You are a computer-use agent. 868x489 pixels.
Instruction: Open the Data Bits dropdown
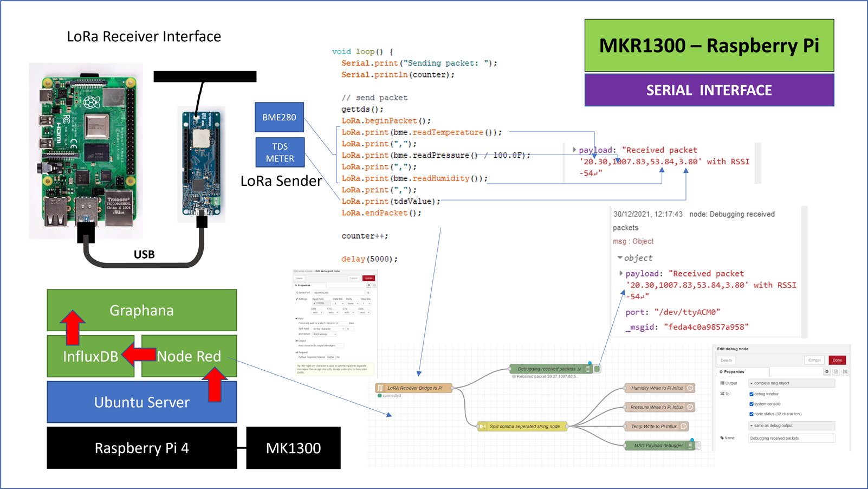coord(339,304)
